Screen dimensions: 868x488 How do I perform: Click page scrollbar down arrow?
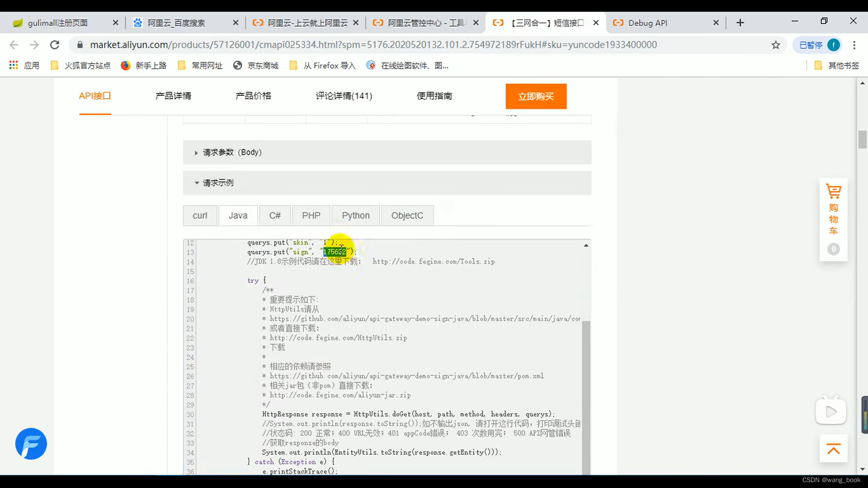pos(863,469)
